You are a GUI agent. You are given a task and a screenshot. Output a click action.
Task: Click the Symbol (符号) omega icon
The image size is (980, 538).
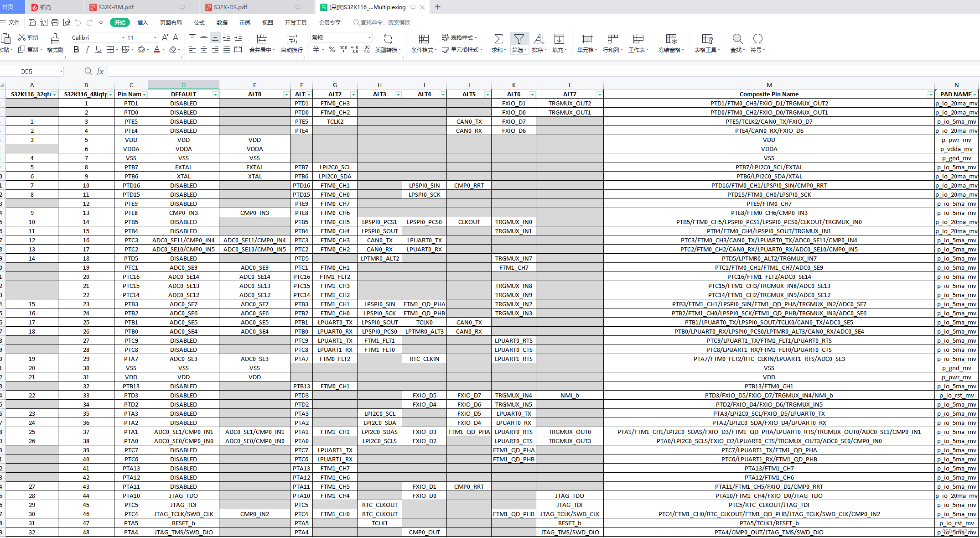(x=757, y=39)
